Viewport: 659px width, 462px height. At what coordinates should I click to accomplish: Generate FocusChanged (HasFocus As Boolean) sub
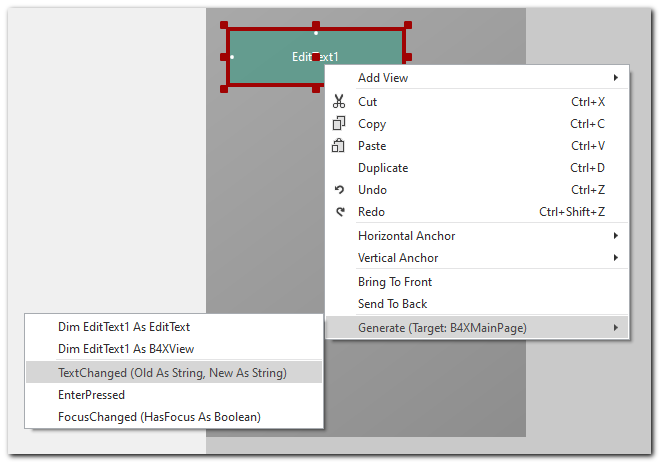coord(159,417)
